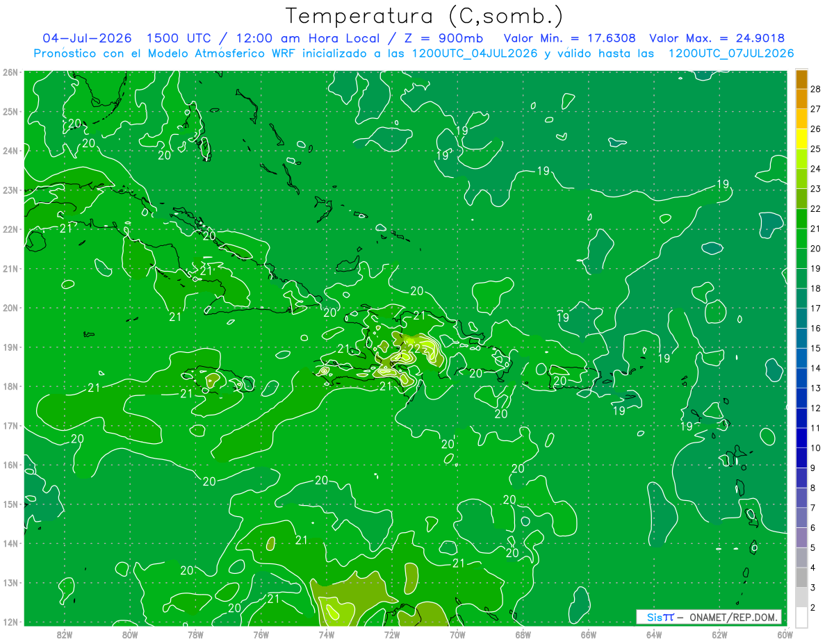This screenshot has width=834, height=644.
Task: Click the blue 'Sis' logo text in the credit box
Action: 655,617
